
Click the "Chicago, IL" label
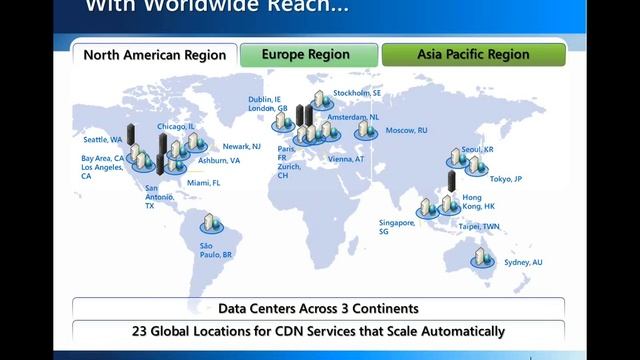176,127
